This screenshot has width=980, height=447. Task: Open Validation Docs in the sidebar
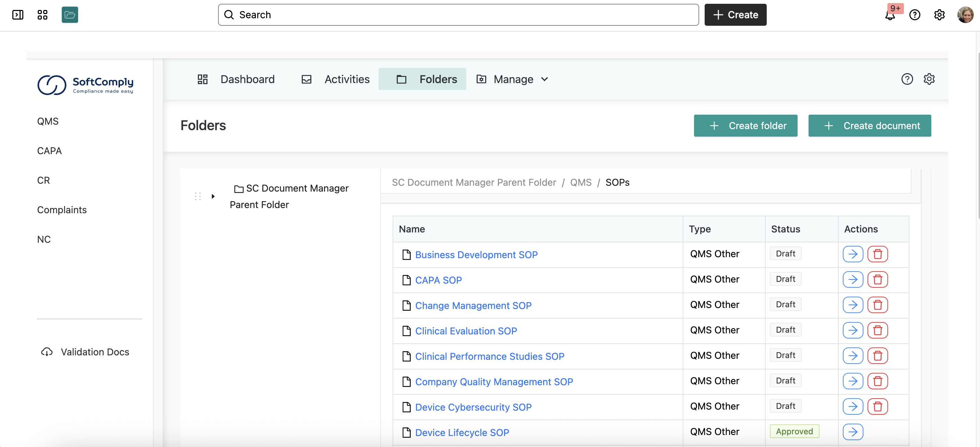(95, 352)
